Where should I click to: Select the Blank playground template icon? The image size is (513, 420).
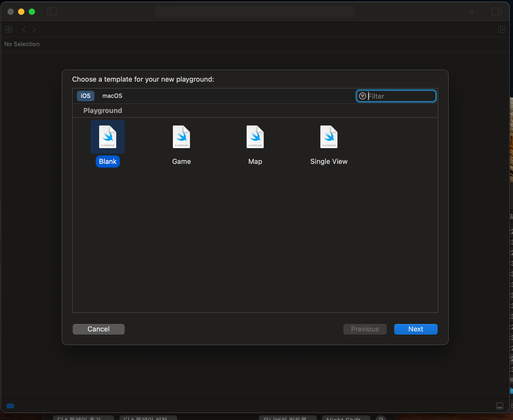click(108, 137)
